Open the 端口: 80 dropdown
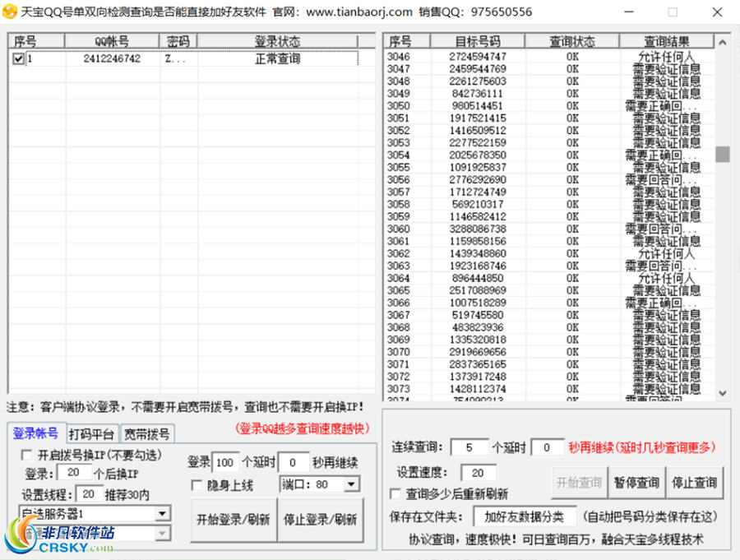This screenshot has width=740, height=560. pyautogui.click(x=350, y=484)
